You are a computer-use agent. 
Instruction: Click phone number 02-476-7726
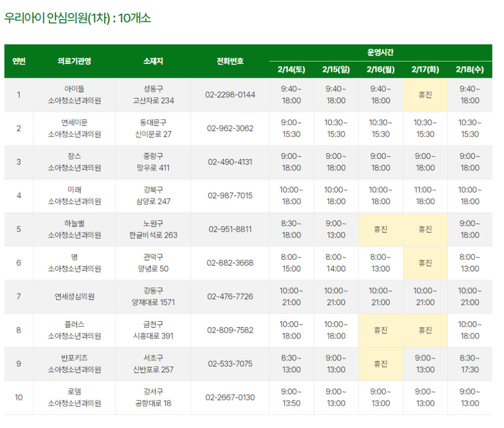pos(230,297)
